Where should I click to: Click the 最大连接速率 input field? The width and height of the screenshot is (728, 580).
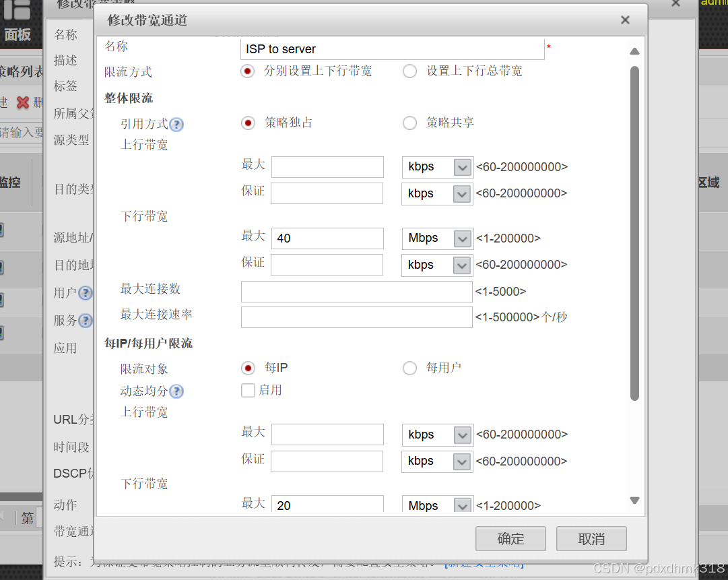pos(356,317)
